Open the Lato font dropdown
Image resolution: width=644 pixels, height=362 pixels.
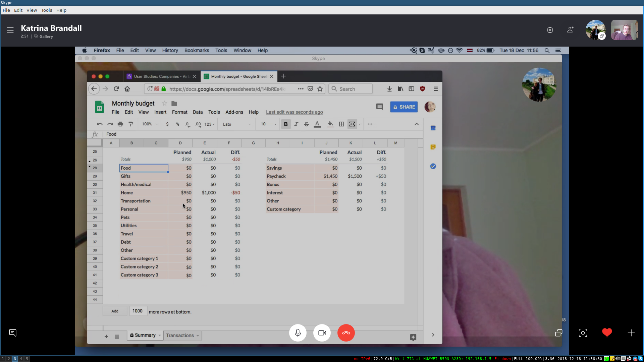[237, 124]
